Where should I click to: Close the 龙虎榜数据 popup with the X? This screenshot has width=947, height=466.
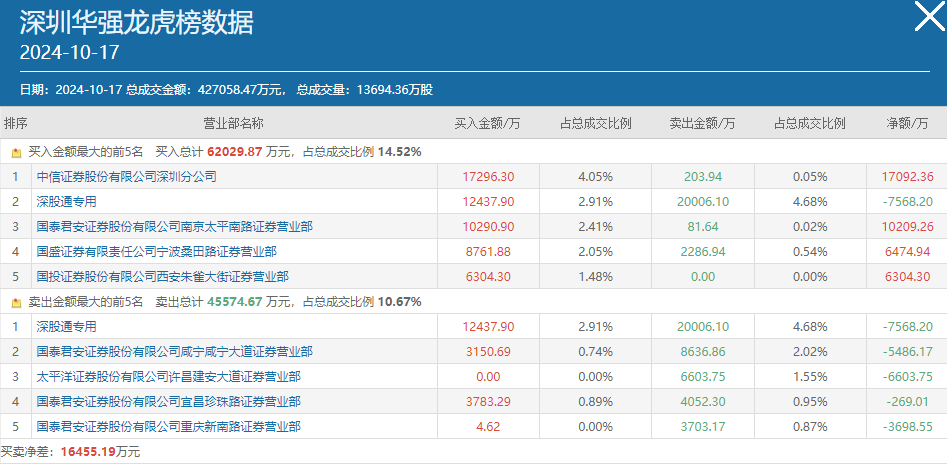928,16
